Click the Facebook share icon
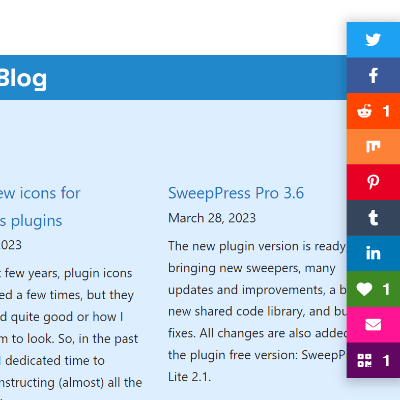Screen dimensions: 400x400 [x=373, y=75]
